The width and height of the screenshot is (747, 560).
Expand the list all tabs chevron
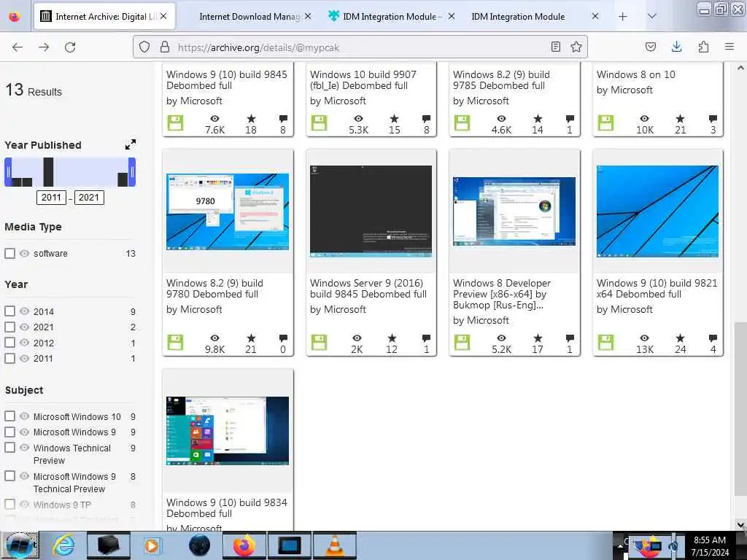tap(652, 17)
